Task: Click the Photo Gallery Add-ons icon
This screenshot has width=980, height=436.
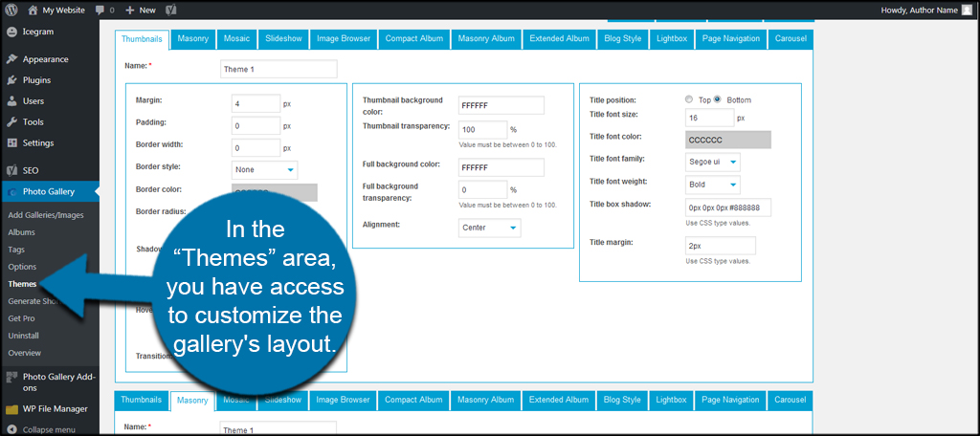Action: tap(11, 377)
